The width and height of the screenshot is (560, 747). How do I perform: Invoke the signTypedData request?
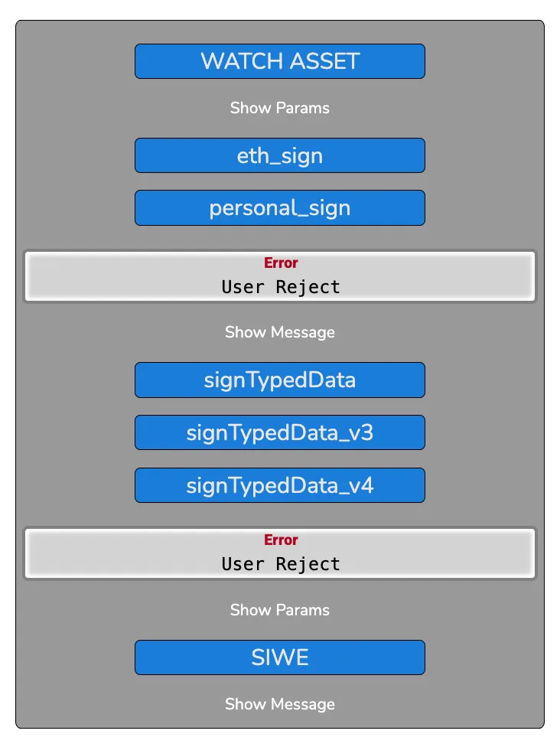pos(279,380)
